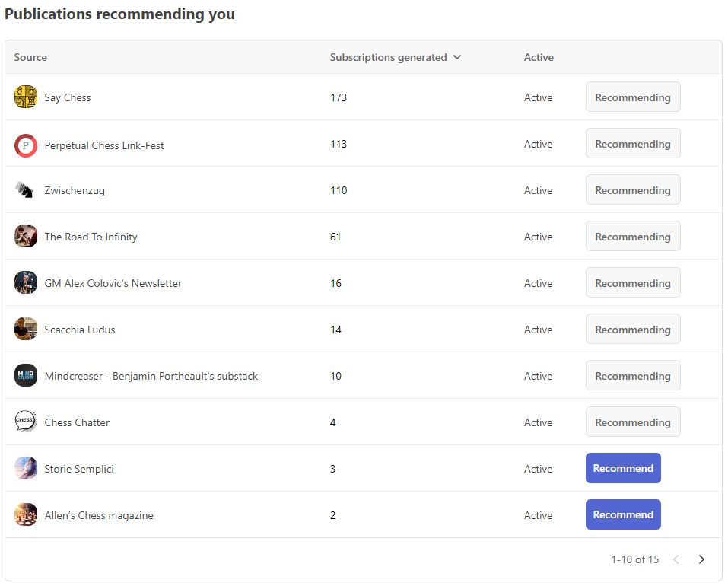Viewport: 728px width, 586px height.
Task: Open Allen's Chess magazine avatar
Action: click(26, 514)
